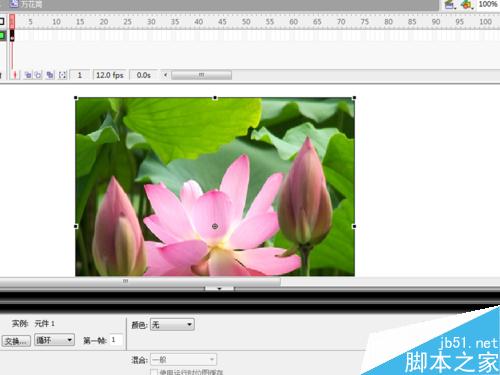
Task: Open the Edit Symbols menu icon
Action: click(467, 5)
